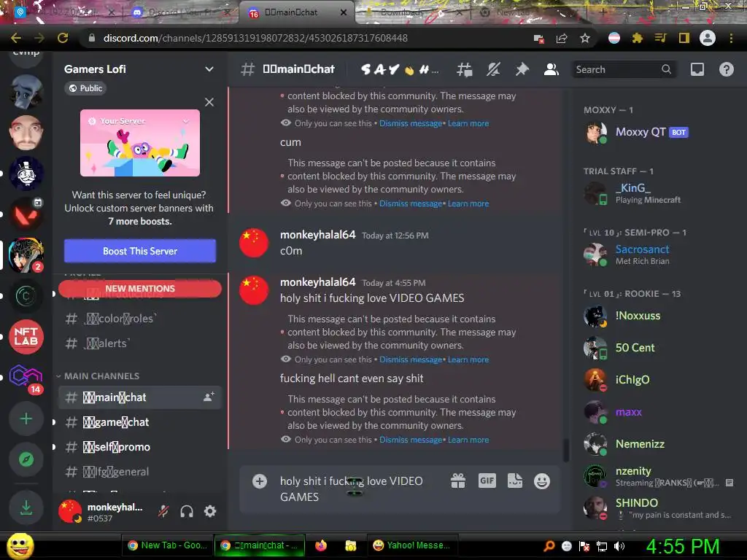Click create invite icon on main chat channel
747x560 pixels.
point(209,397)
